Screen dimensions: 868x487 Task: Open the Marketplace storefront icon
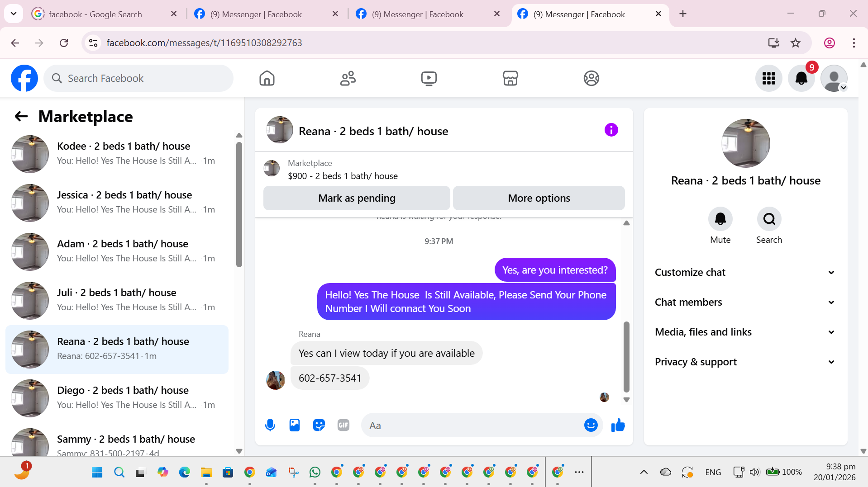510,78
